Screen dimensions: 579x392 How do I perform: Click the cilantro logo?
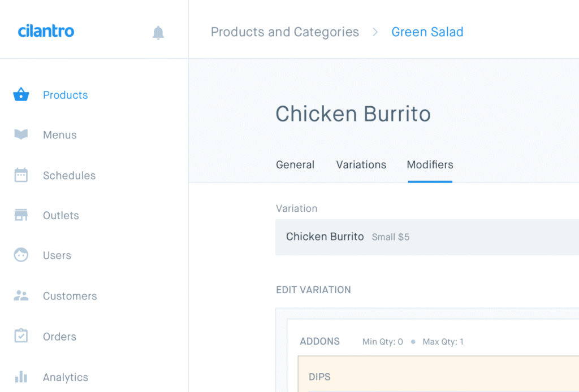pos(46,31)
